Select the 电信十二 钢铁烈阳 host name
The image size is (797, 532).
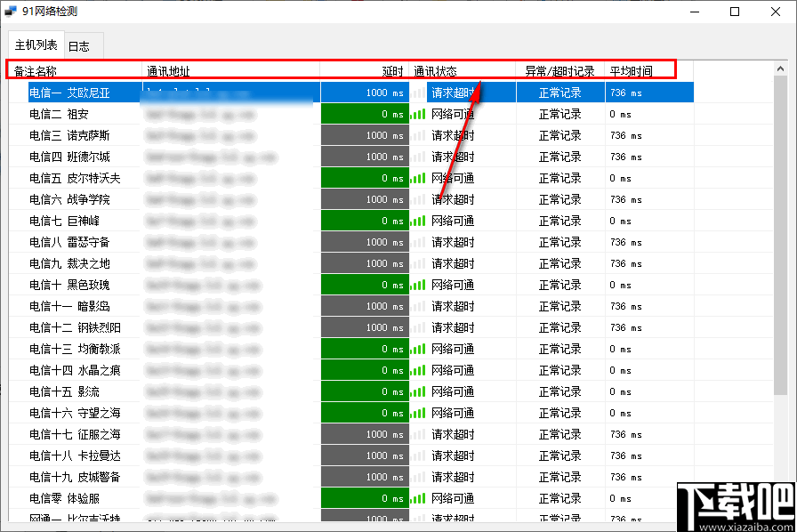75,327
